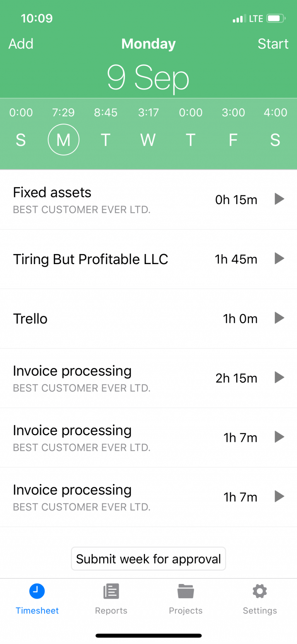Start timer for Fixed assets entry

point(279,199)
